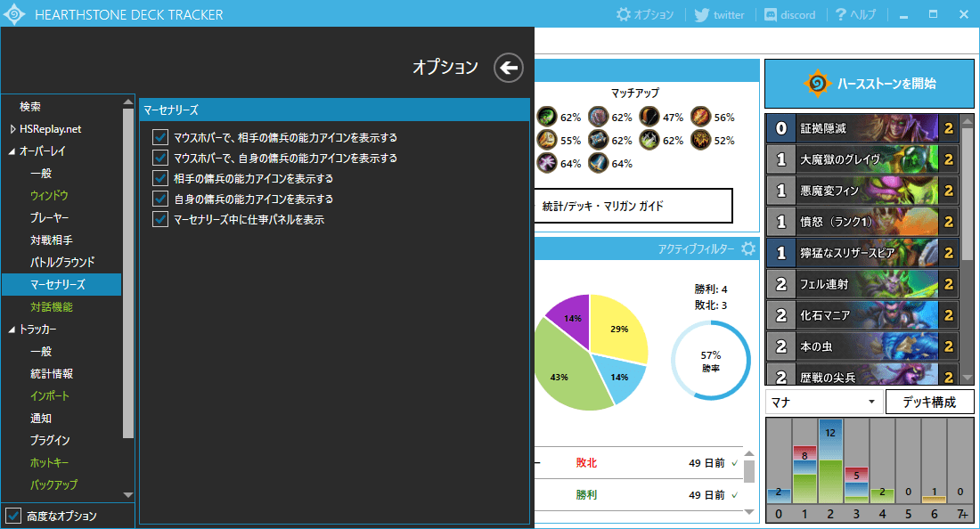Viewport: 980px width, 529px height.
Task: Open バトルグラウンド settings
Action: [x=61, y=263]
